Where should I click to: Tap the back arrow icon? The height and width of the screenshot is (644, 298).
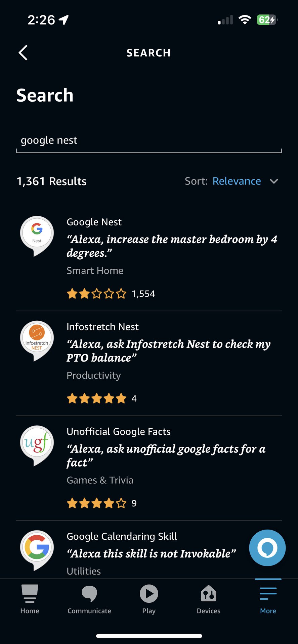23,53
